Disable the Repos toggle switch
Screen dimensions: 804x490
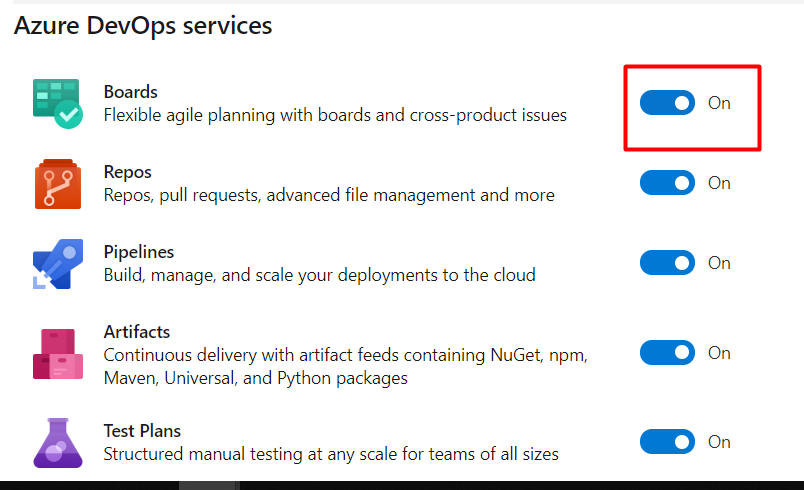tap(667, 183)
